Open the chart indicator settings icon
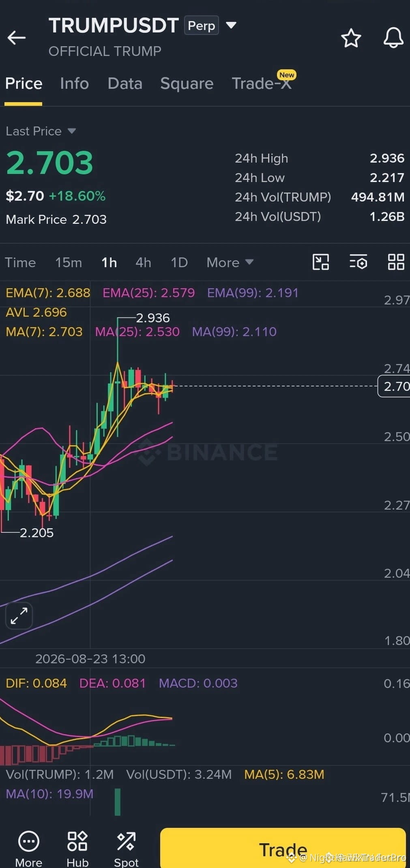410x868 pixels. (x=358, y=262)
